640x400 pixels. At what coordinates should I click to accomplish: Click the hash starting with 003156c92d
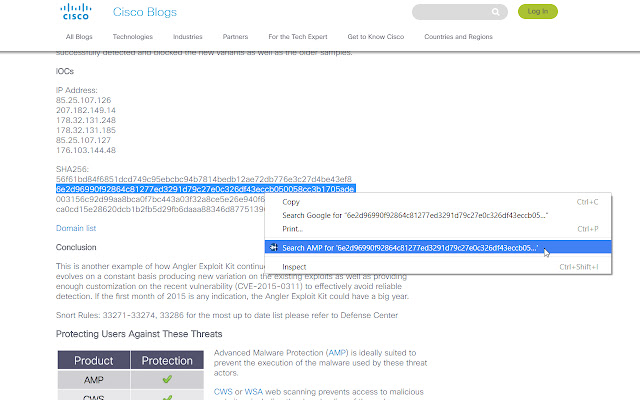coord(160,199)
